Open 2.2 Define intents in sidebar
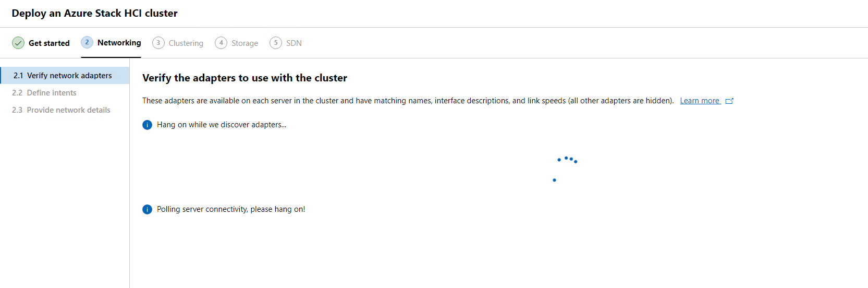Screen dimensions: 868x288 coord(51,93)
